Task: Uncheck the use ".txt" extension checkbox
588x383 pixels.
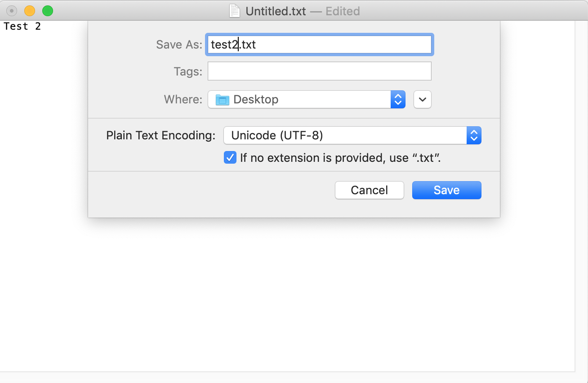Action: (230, 158)
